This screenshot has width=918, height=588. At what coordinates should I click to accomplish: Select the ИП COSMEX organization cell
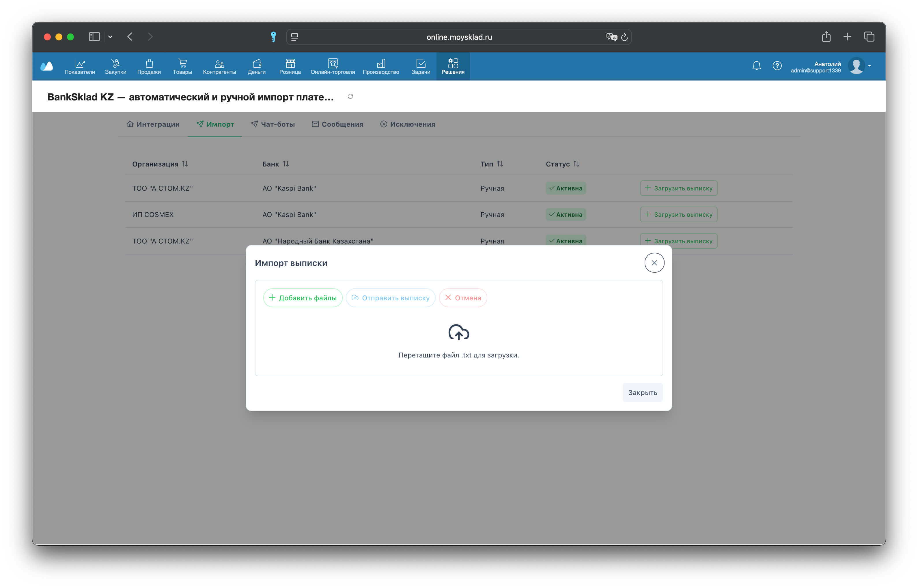click(x=153, y=215)
